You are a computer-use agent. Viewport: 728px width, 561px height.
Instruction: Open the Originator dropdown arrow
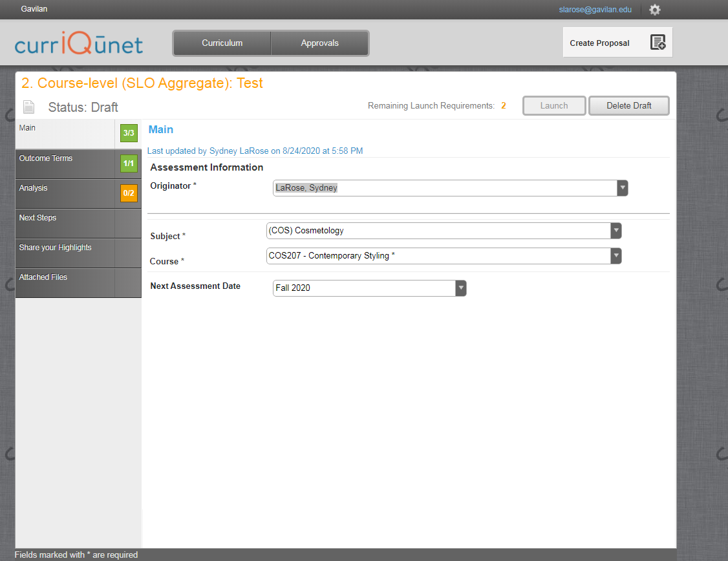tap(622, 188)
